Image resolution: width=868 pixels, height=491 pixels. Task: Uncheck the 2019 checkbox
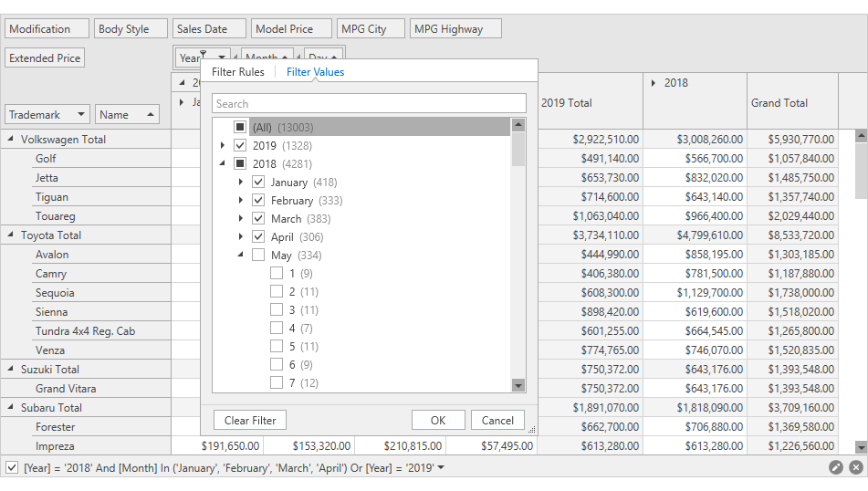(240, 145)
